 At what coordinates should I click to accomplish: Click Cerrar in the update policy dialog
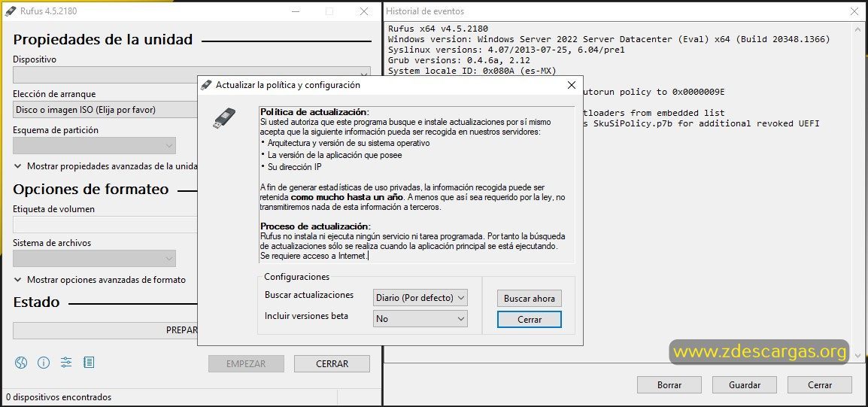[x=530, y=320]
